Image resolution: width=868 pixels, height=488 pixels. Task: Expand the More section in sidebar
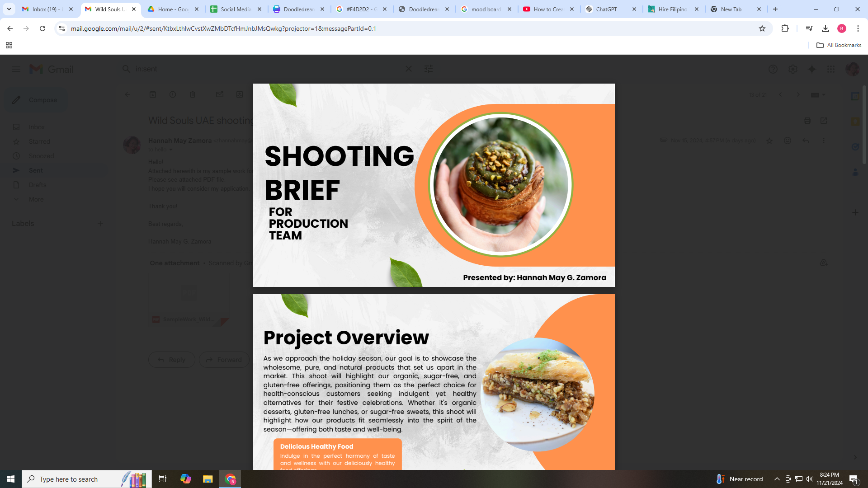(x=36, y=199)
